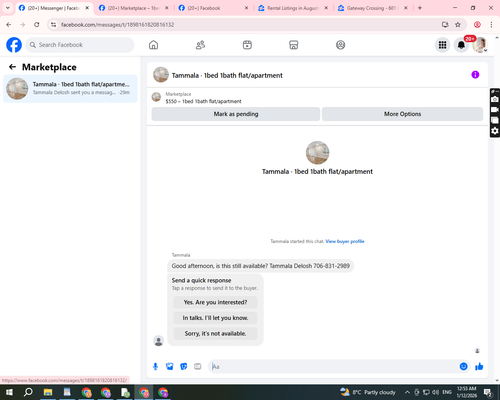Reload the page
Screen dimensions: 500x400
tap(37, 25)
